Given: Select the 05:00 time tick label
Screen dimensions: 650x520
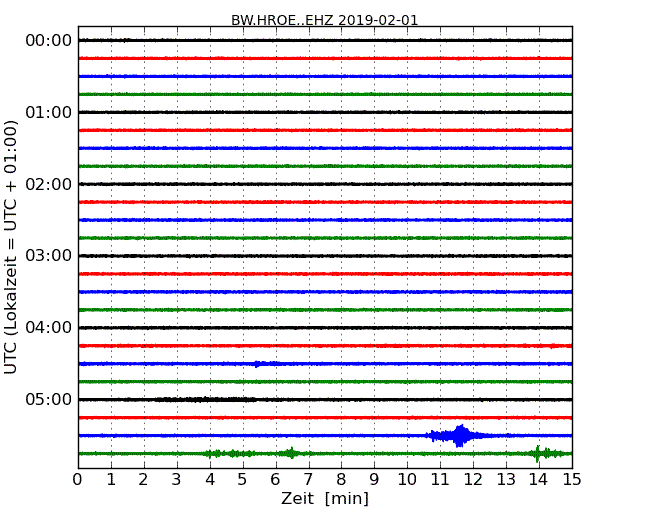Looking at the screenshot, I should point(49,399).
